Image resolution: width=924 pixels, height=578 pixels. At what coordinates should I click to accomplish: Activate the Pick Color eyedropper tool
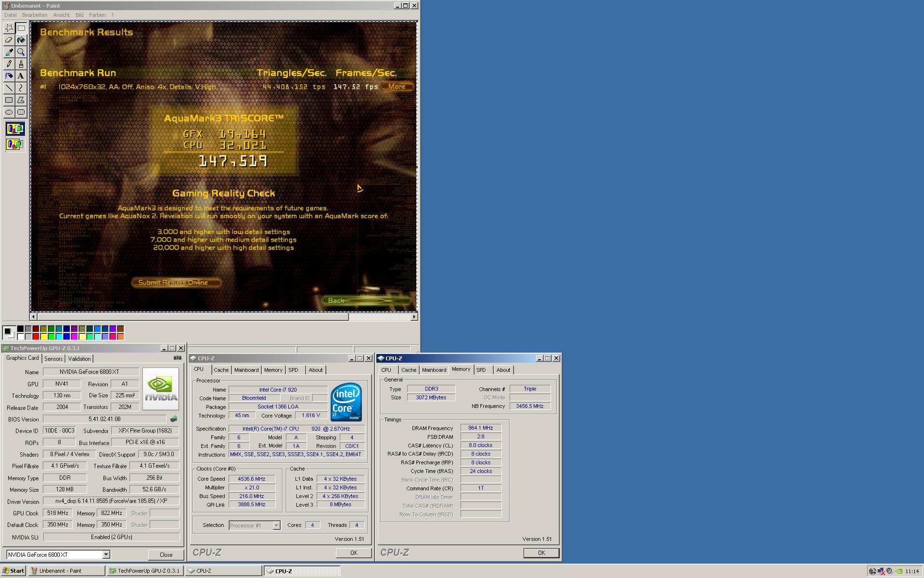(x=9, y=52)
